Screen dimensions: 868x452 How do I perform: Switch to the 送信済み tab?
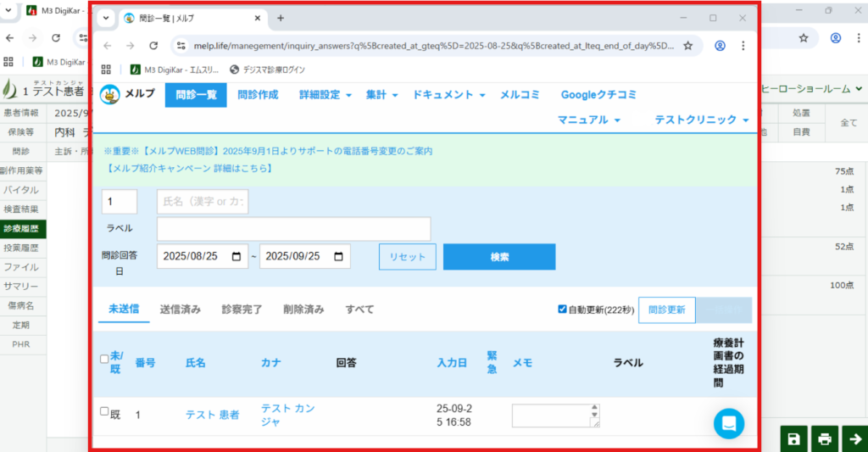click(x=180, y=310)
